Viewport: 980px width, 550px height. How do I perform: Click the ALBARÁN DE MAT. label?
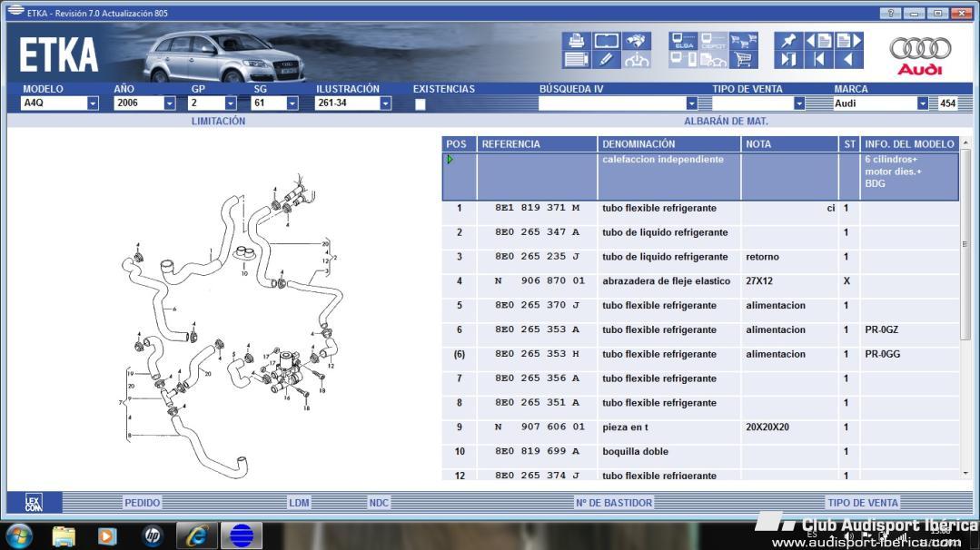726,121
